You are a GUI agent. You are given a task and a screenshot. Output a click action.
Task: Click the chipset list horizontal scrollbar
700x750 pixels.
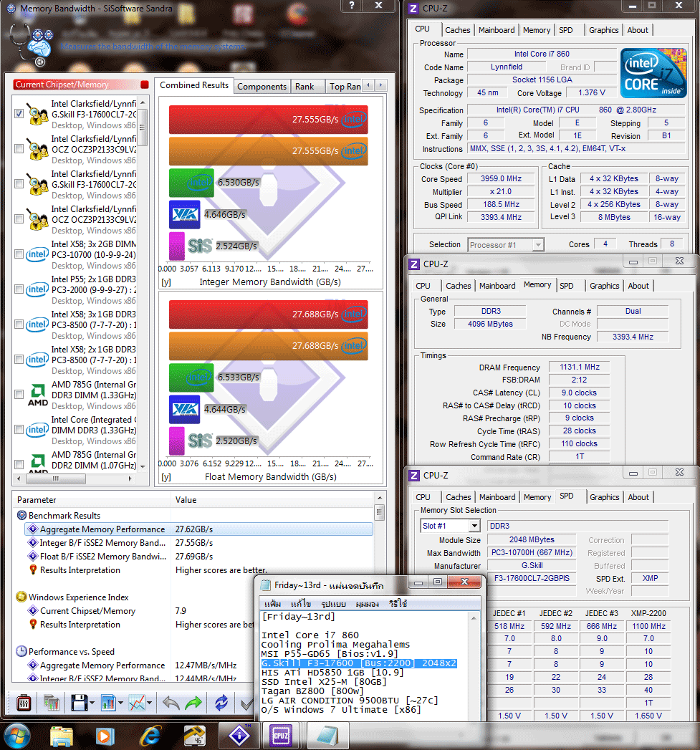(x=75, y=479)
